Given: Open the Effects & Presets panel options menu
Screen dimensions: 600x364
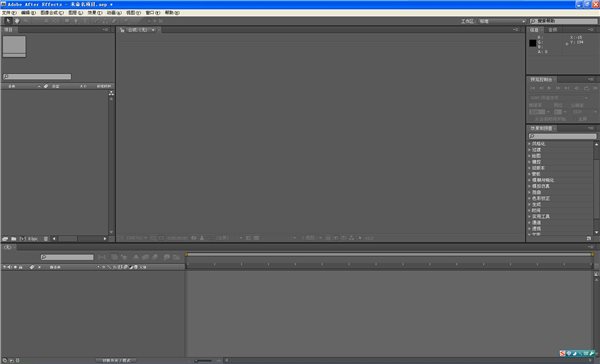Looking at the screenshot, I should pos(591,128).
